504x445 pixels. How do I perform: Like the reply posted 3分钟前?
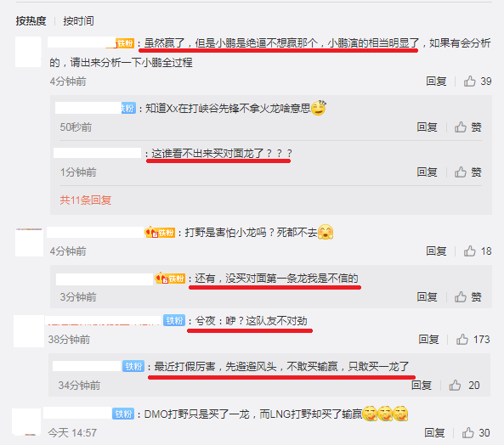point(468,297)
